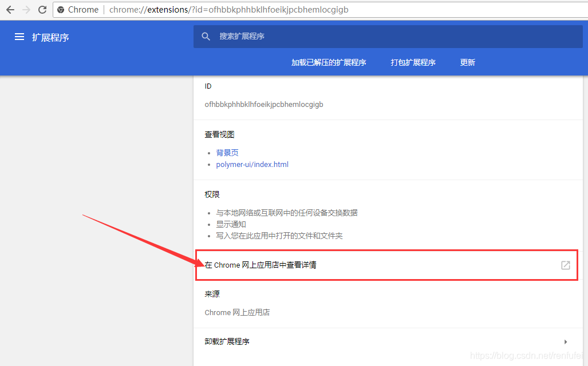
Task: Expand the 卸载扩展程序 arrow
Action: pyautogui.click(x=566, y=341)
